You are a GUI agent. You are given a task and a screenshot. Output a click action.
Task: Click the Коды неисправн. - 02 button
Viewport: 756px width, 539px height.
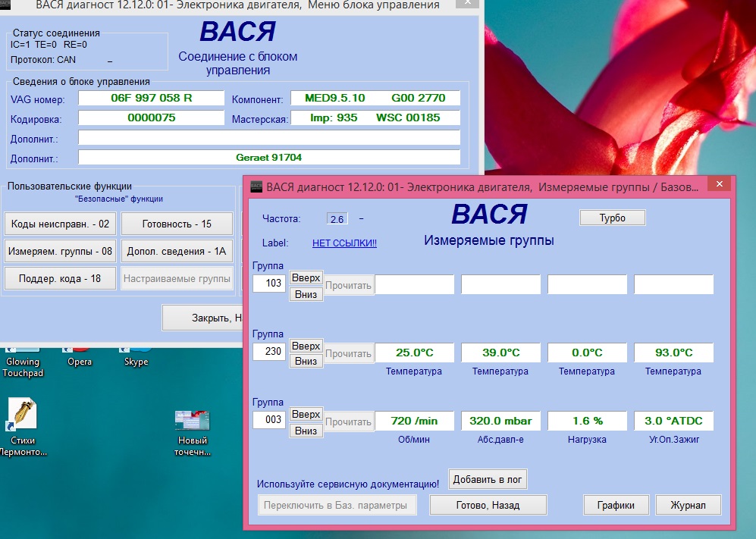(x=61, y=224)
